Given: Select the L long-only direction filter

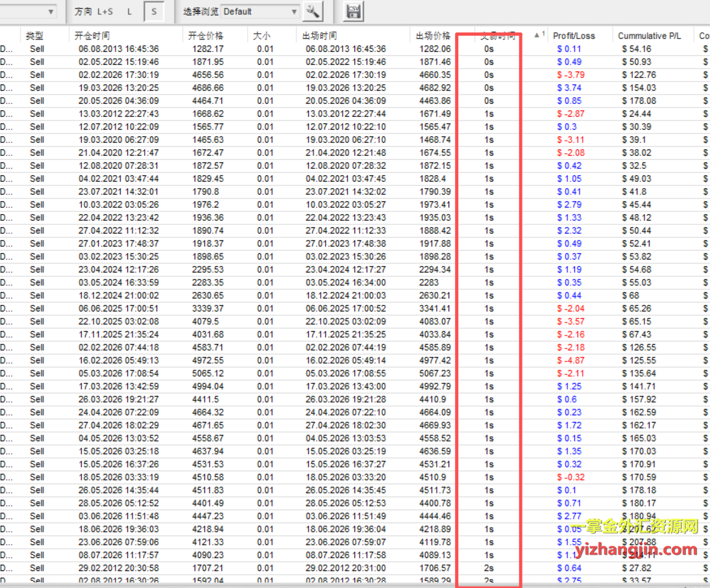Looking at the screenshot, I should coord(130,12).
